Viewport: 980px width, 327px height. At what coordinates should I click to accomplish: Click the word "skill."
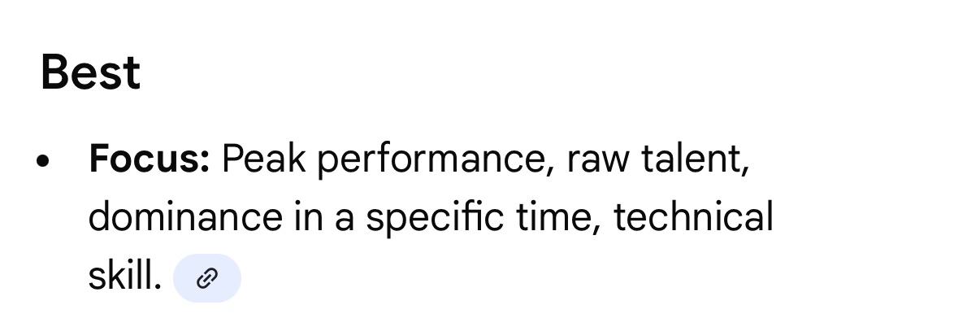(x=124, y=277)
